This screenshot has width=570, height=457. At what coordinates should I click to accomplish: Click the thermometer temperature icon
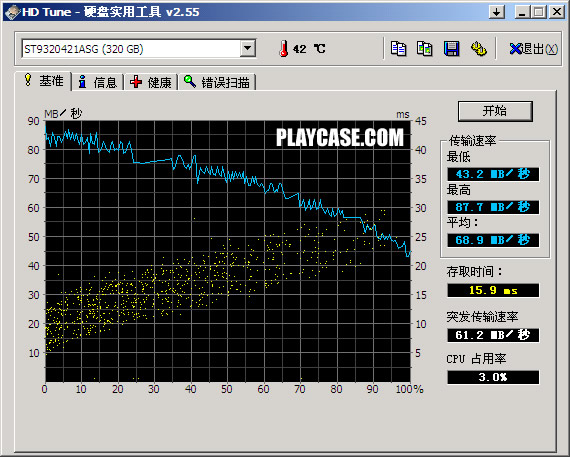[284, 48]
